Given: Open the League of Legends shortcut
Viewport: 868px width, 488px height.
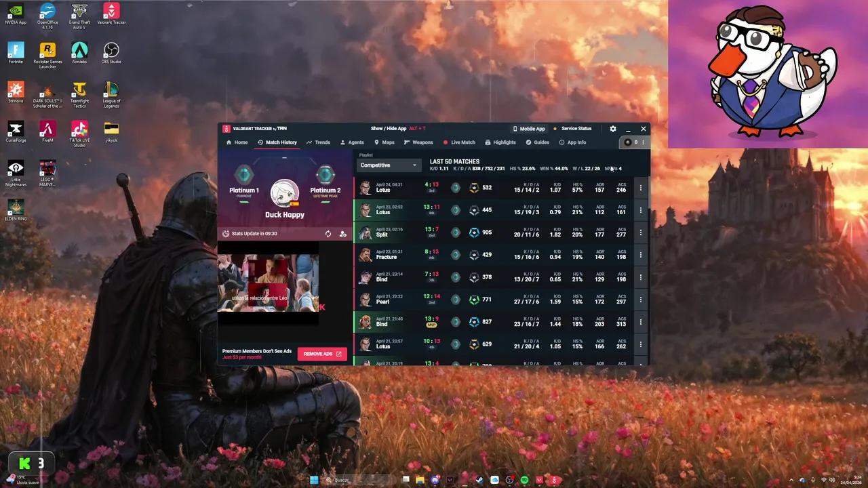Looking at the screenshot, I should click(111, 95).
